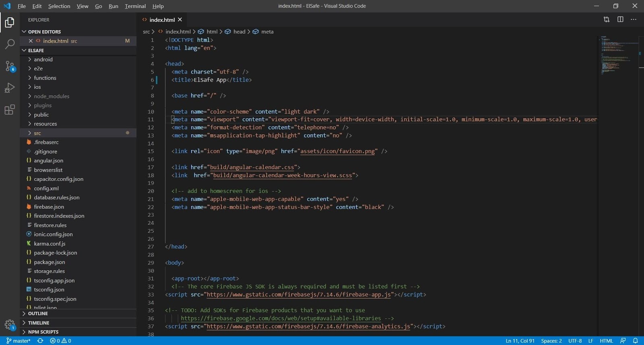Expand the android folder
This screenshot has height=345, width=644.
pos(43,60)
